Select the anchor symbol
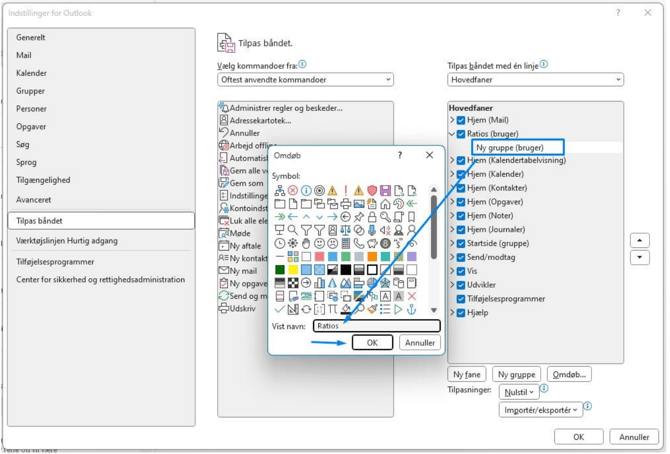The image size is (670, 454). click(411, 309)
